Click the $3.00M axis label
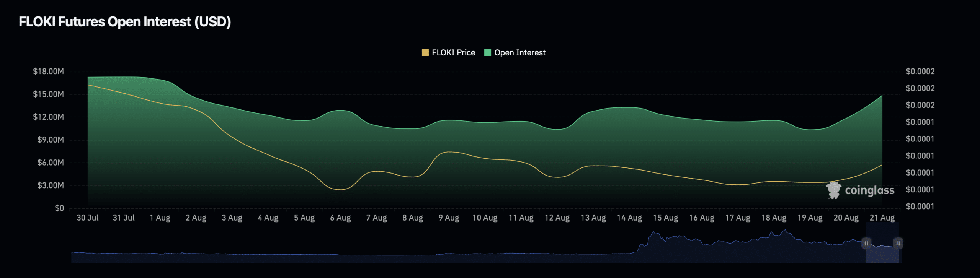980x278 pixels. tap(51, 185)
